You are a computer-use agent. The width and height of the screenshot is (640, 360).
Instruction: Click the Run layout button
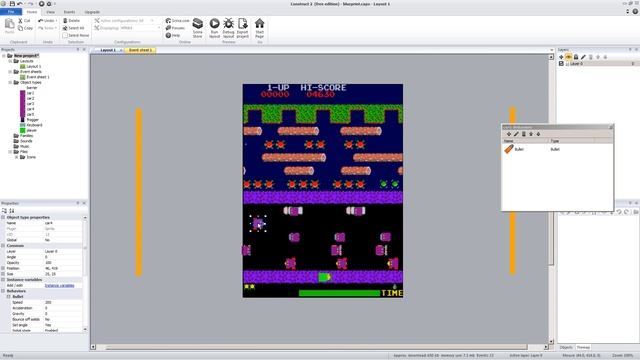[x=214, y=28]
